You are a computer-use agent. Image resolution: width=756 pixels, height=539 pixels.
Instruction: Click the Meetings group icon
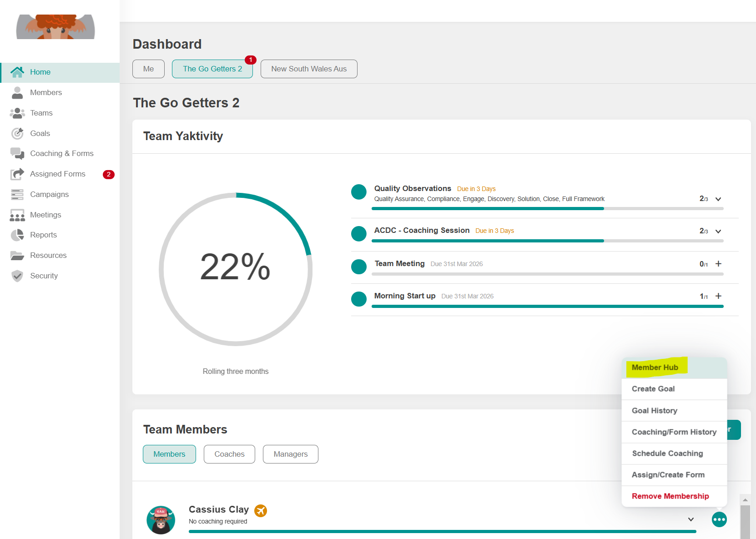[x=17, y=215]
